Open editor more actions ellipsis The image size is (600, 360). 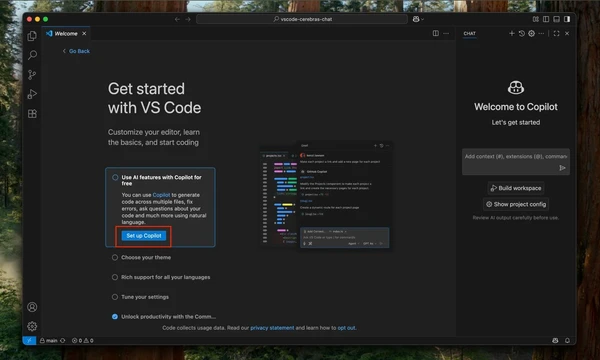pos(446,33)
